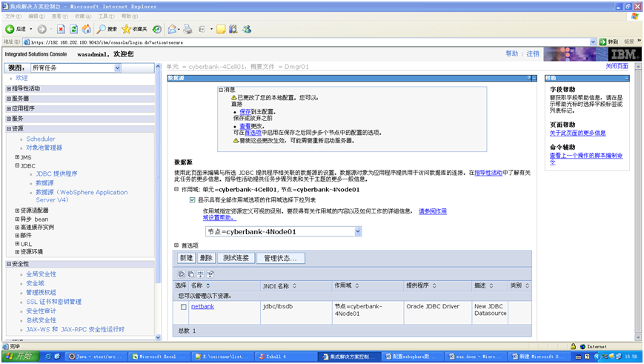Viewport: 644px width, 364px height.
Task: Collapse the 消息 box
Action: (x=221, y=90)
